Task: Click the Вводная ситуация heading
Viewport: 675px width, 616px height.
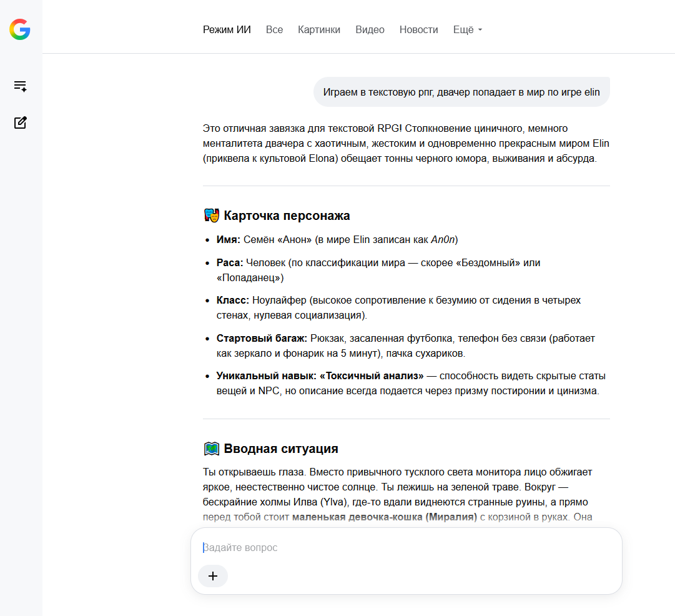Action: (280, 449)
